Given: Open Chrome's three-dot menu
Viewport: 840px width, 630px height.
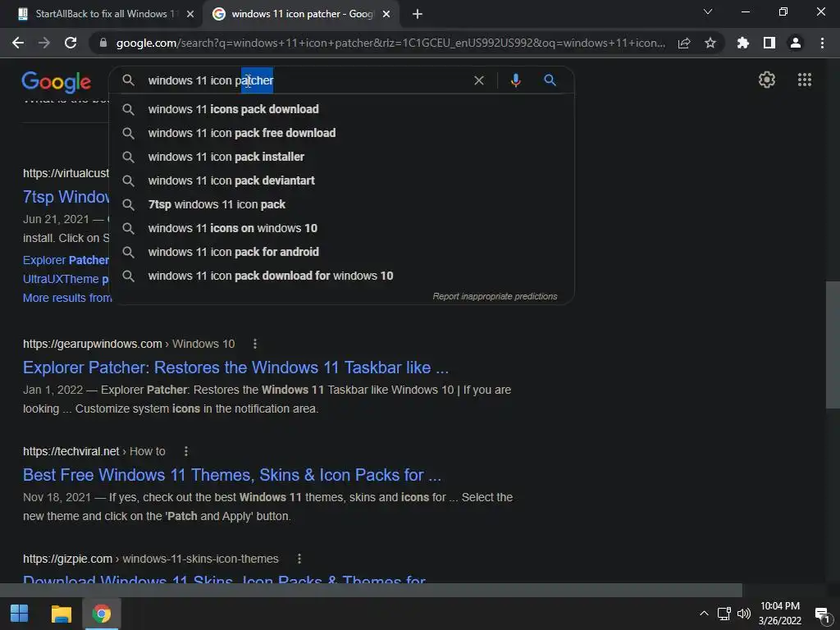Looking at the screenshot, I should click(x=822, y=43).
